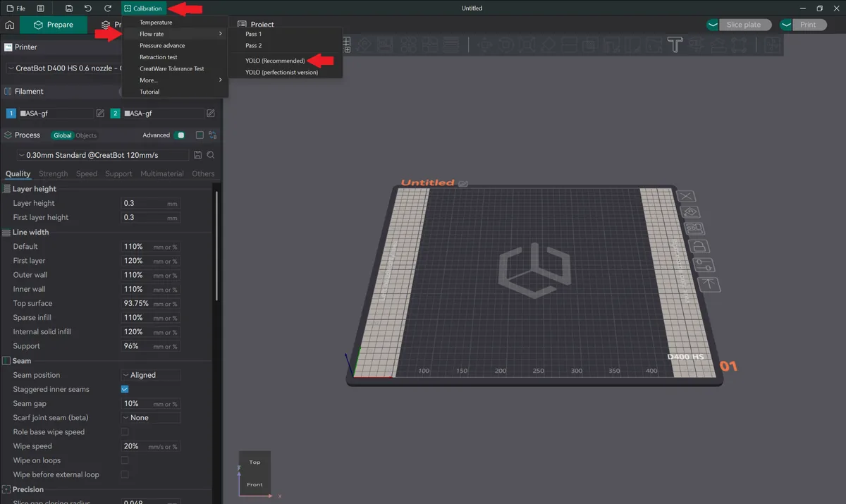This screenshot has width=846, height=504.
Task: Click the home icon beside Prepare
Action: click(x=10, y=25)
